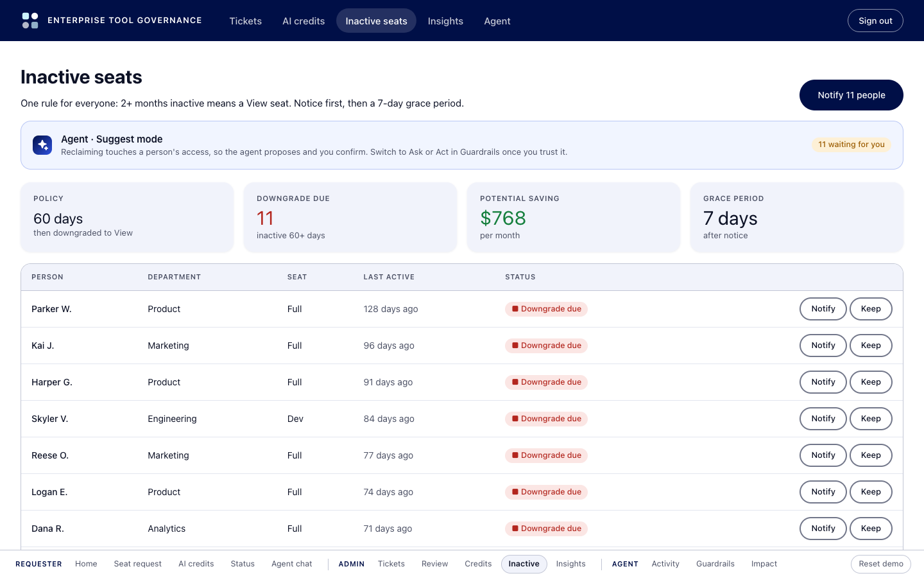
Task: Keep the seat for Harper G.
Action: coord(871,382)
